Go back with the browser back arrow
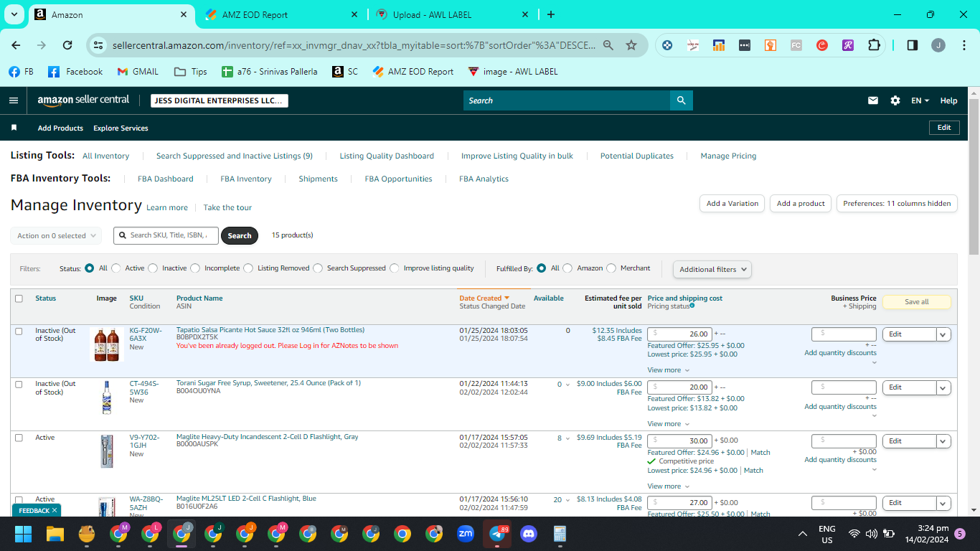The width and height of the screenshot is (980, 551). coord(16,45)
